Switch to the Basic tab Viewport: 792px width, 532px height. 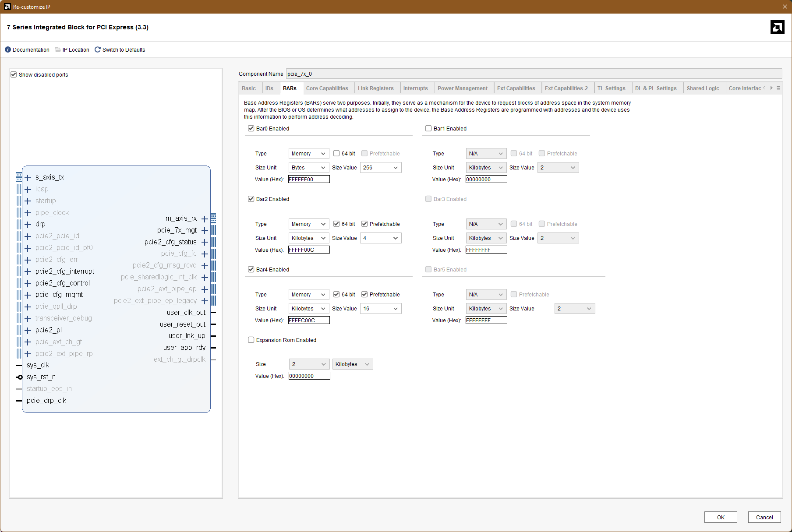tap(249, 88)
